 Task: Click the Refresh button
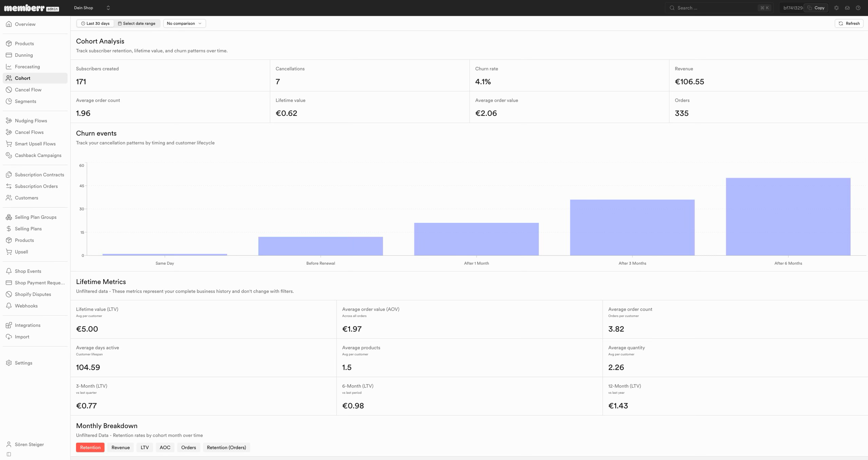[x=849, y=23]
